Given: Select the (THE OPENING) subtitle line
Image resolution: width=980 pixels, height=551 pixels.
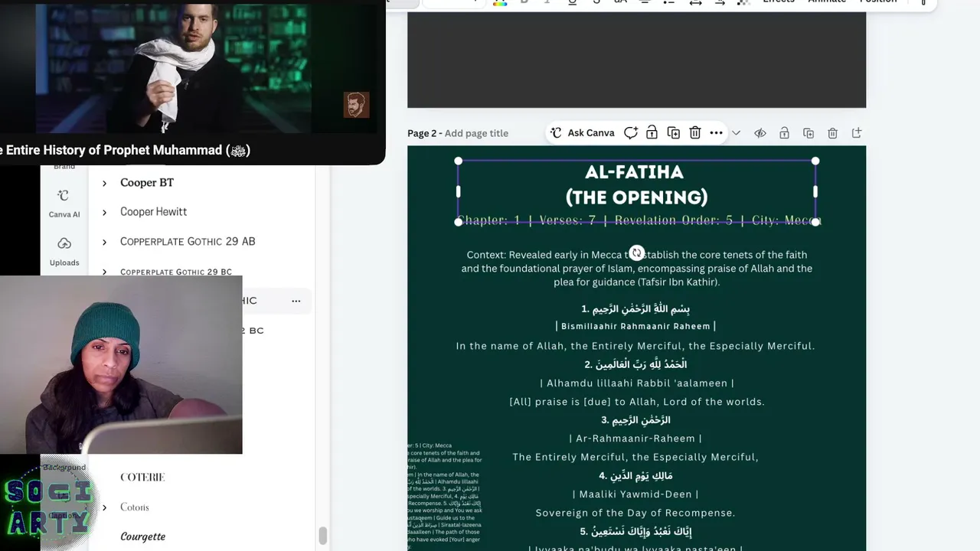Looking at the screenshot, I should click(x=636, y=197).
